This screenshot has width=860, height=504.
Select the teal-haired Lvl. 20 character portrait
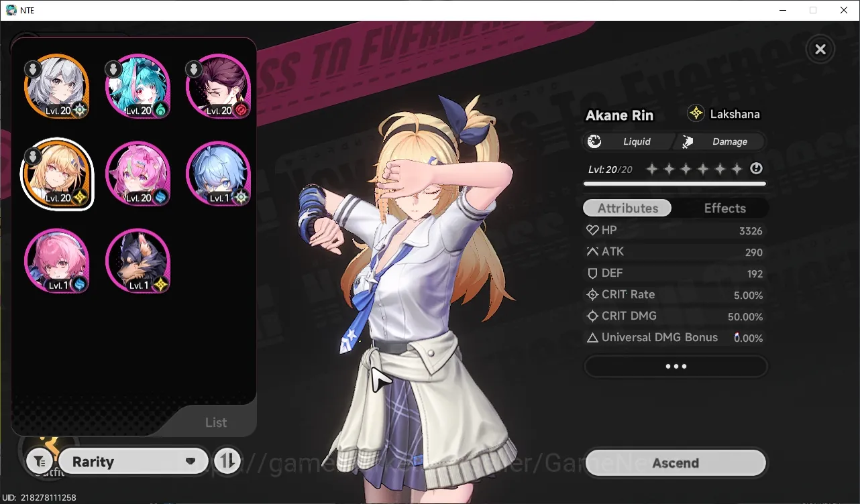pyautogui.click(x=138, y=86)
